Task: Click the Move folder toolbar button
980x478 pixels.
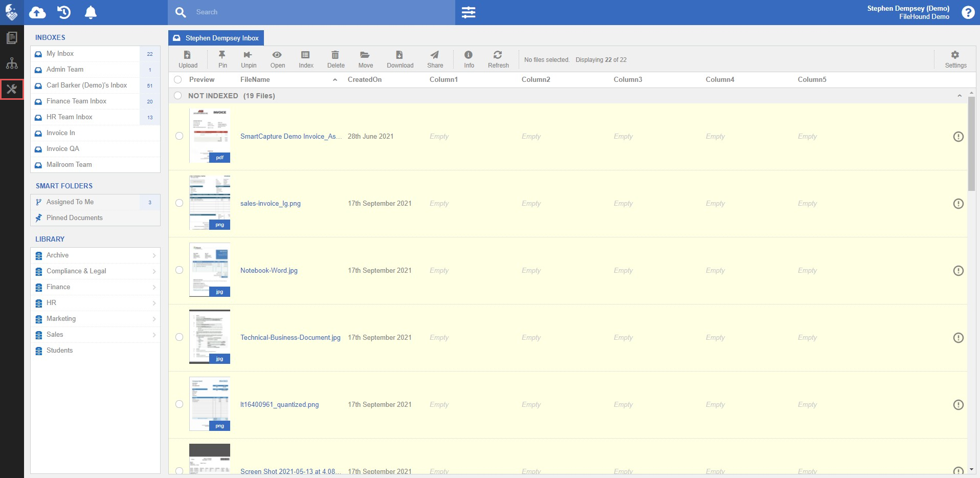Action: [x=365, y=59]
